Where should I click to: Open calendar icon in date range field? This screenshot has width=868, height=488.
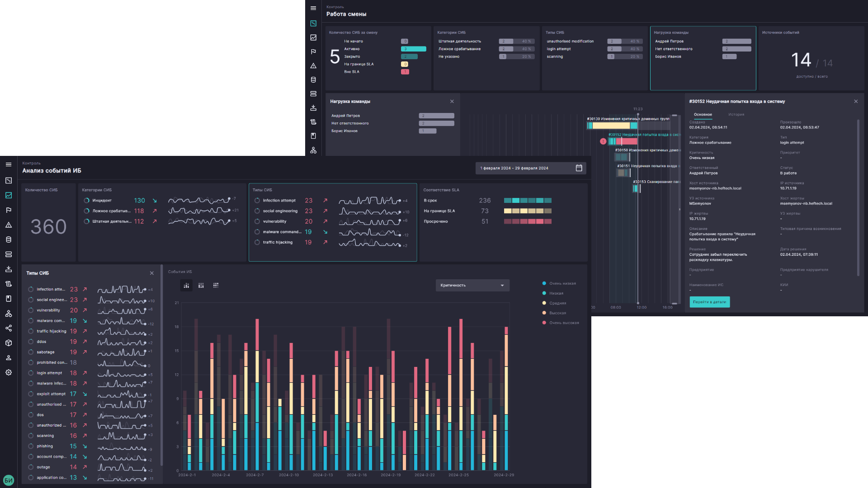(x=579, y=168)
